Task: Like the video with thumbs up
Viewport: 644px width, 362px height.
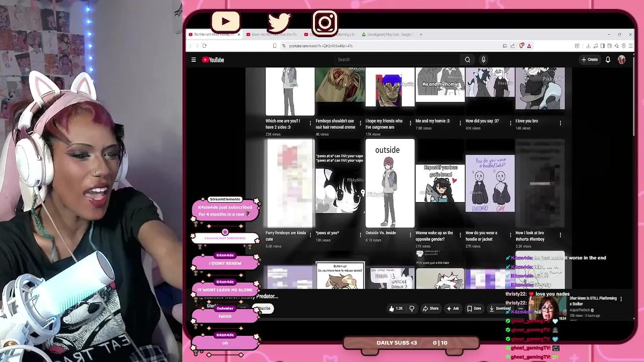Action: pyautogui.click(x=396, y=309)
